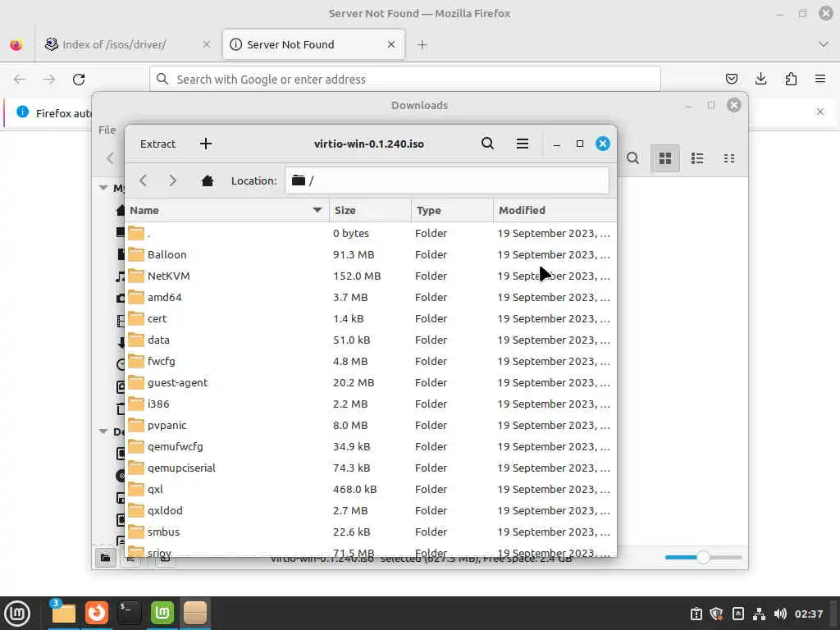Image resolution: width=840 pixels, height=630 pixels.
Task: Reload the current Firefox page
Action: (79, 80)
